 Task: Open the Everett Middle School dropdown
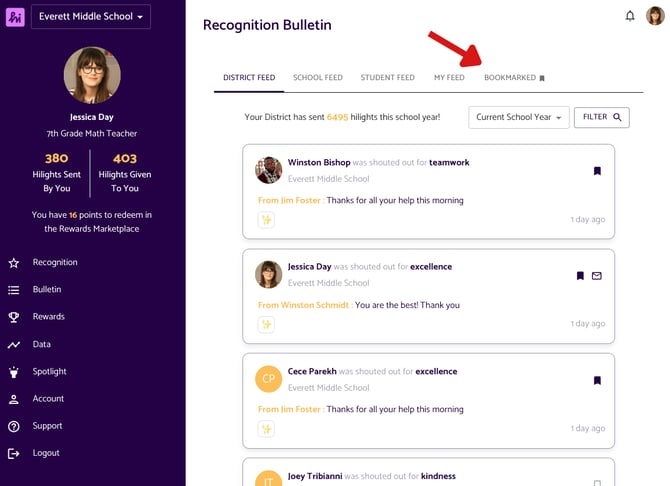click(91, 17)
